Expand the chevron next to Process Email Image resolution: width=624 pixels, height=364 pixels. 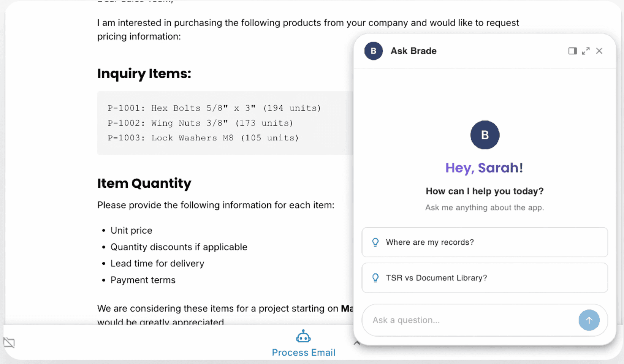click(x=356, y=343)
